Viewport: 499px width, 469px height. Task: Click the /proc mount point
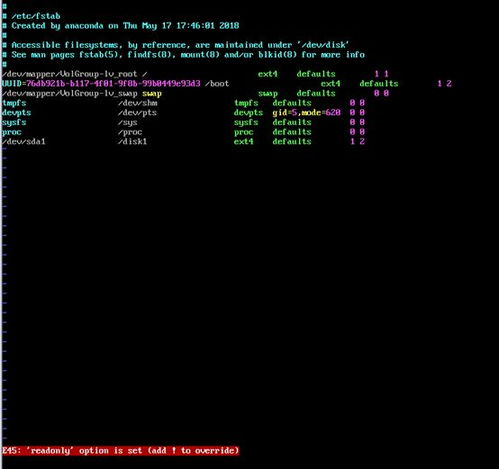click(x=130, y=132)
